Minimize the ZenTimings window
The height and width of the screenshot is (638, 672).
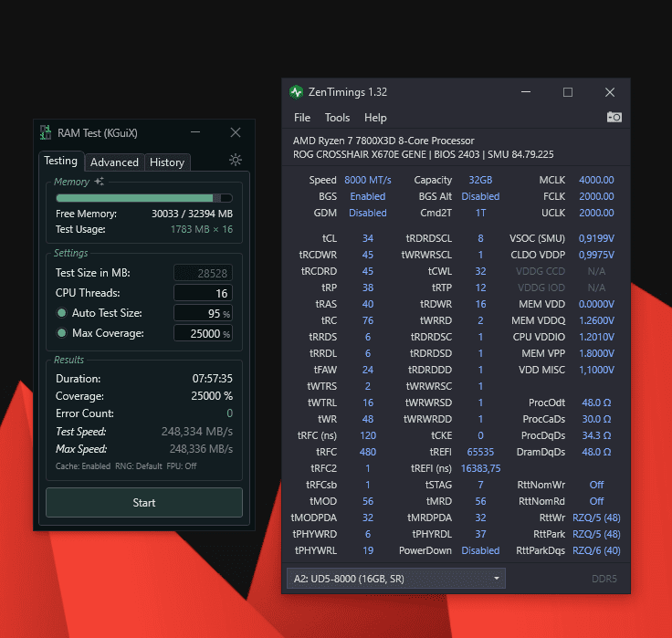(x=526, y=92)
